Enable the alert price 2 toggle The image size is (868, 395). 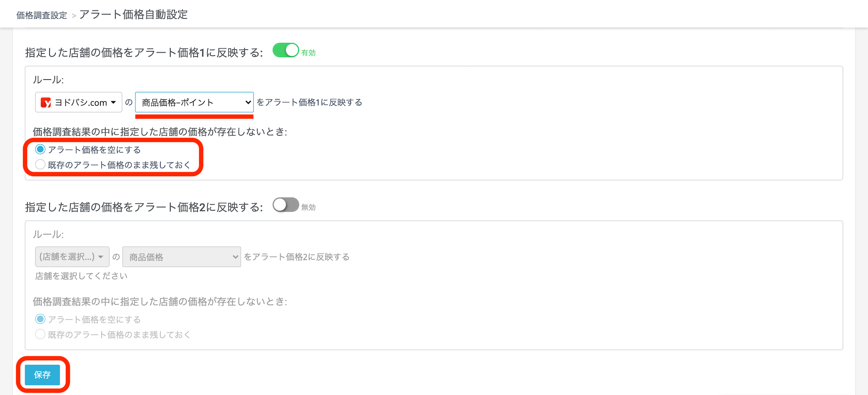click(286, 205)
